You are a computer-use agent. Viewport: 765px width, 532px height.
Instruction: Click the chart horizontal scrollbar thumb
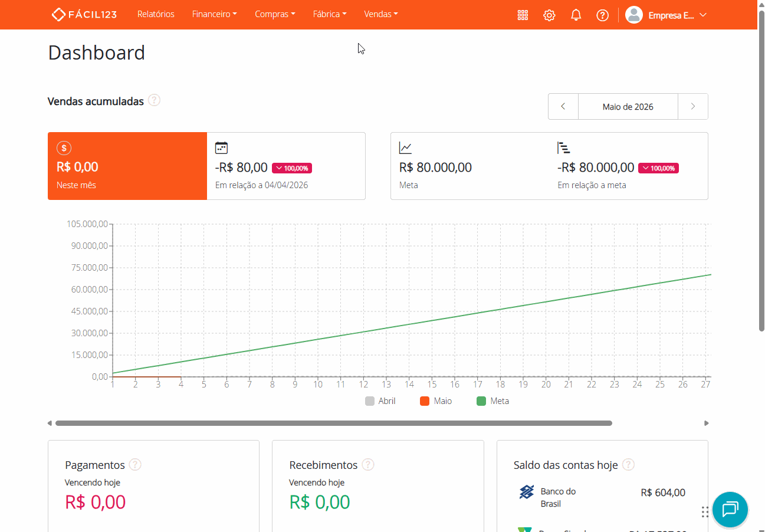pos(333,423)
